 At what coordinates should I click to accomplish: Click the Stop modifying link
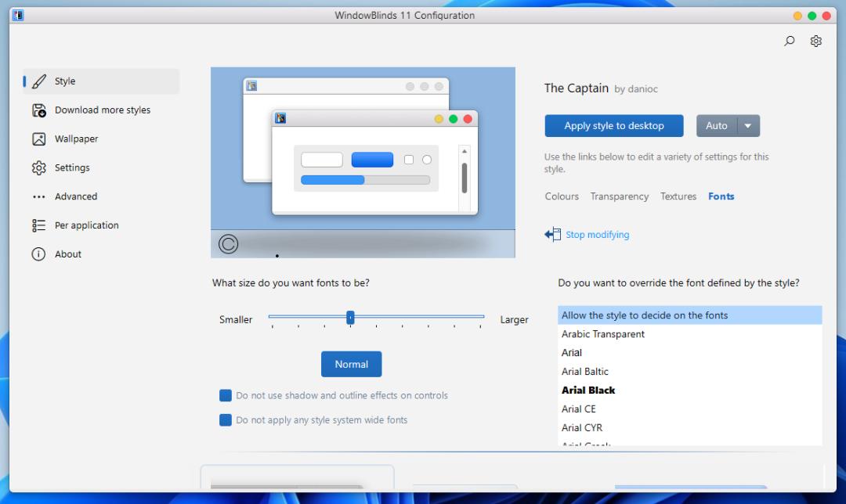pyautogui.click(x=597, y=235)
